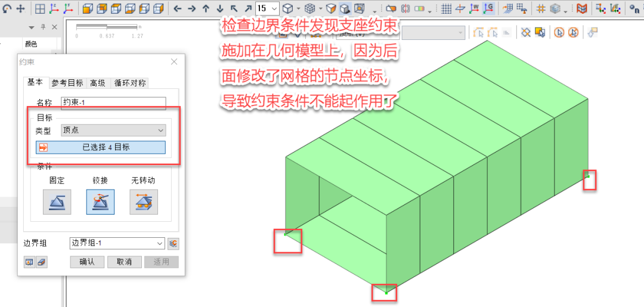Switch to the 参考目标 tab
Viewport: 644px width, 307px height.
[x=67, y=83]
